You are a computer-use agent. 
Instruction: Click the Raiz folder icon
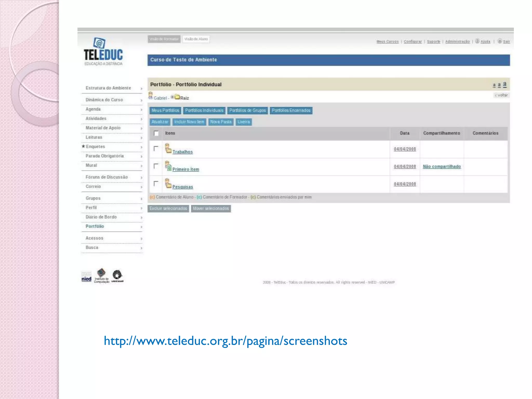177,97
